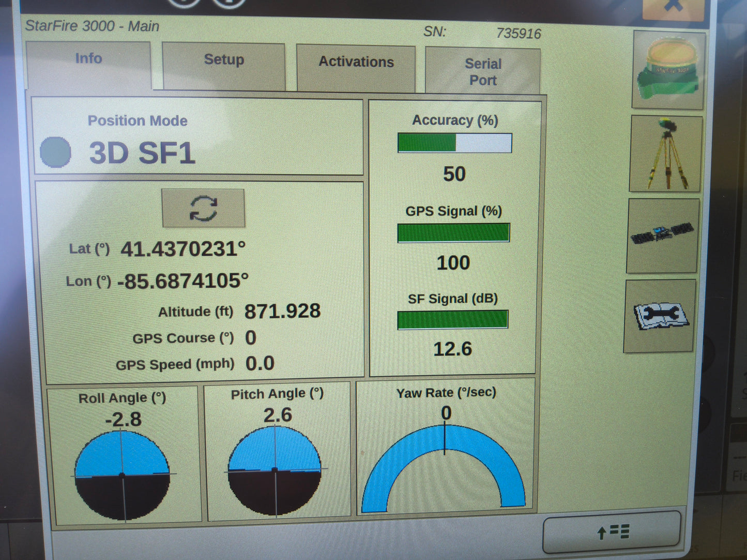747x560 pixels.
Task: Open the StarFire receiver main icon
Action: click(668, 70)
